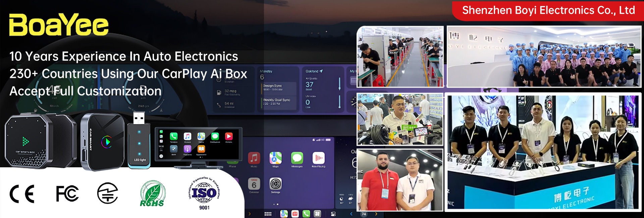Screen dimensions: 644x218
Task: Open the purple Подкасты podcasts icon
Action: tap(187, 148)
